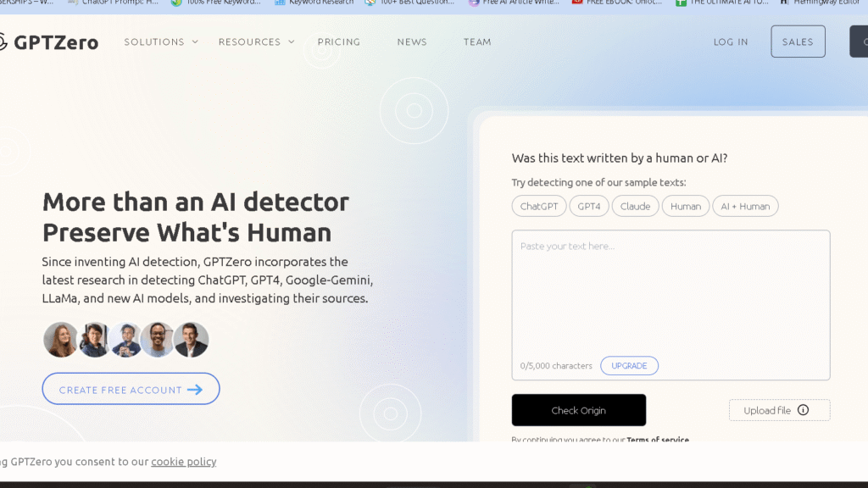The image size is (868, 488).
Task: Click the first team member avatar photo
Action: [60, 340]
